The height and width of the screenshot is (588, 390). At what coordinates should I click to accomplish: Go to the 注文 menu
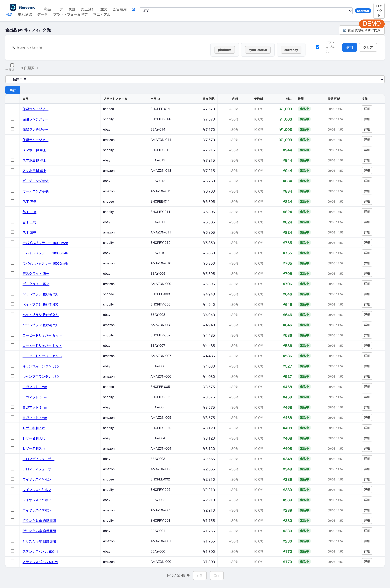pyautogui.click(x=104, y=9)
